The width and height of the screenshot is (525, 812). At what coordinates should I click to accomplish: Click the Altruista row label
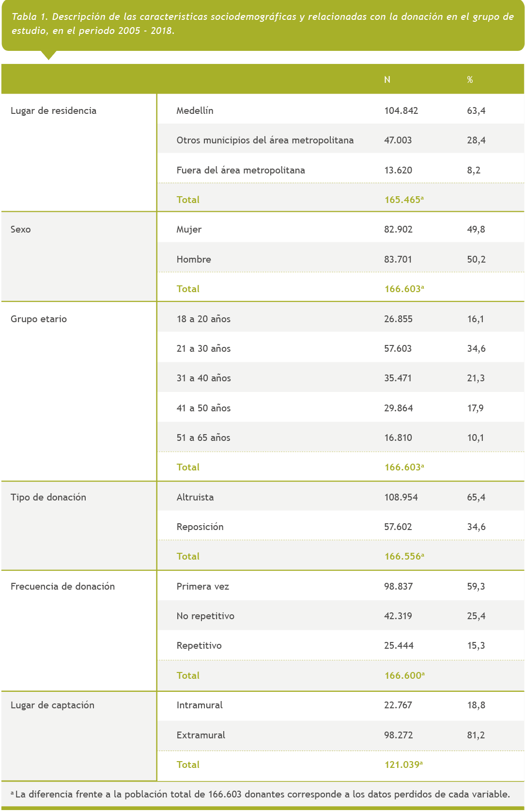(x=195, y=497)
